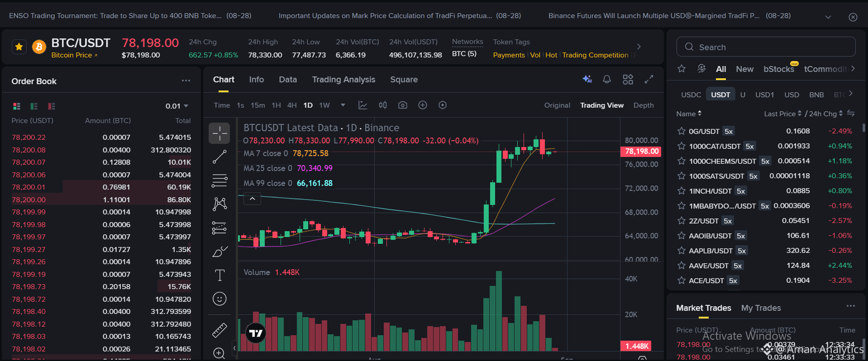
Task: Expand chart to fullscreen
Action: tap(649, 79)
